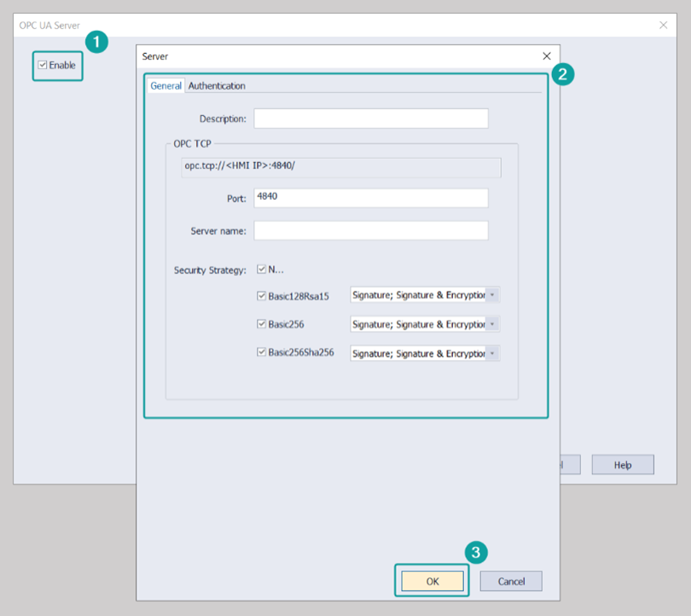Confirm settings with the OK button
Screen dimensions: 691x616
click(x=433, y=581)
